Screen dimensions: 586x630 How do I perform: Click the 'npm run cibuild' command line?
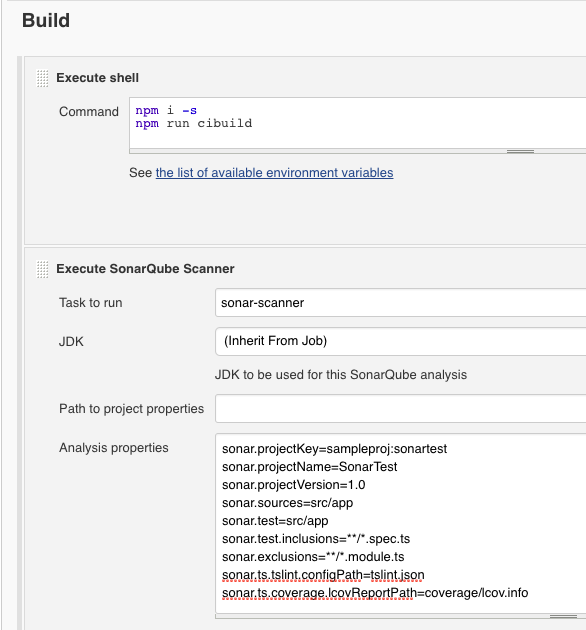[x=194, y=123]
